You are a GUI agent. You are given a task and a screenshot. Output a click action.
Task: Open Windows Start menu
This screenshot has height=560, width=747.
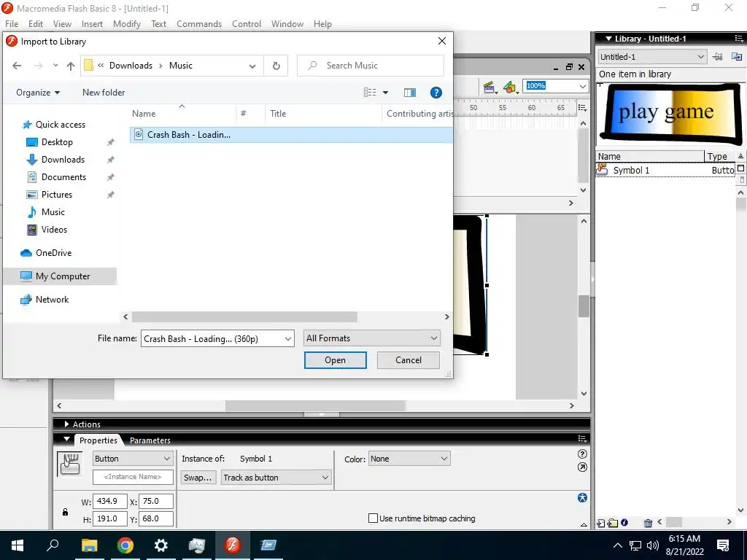(x=18, y=545)
